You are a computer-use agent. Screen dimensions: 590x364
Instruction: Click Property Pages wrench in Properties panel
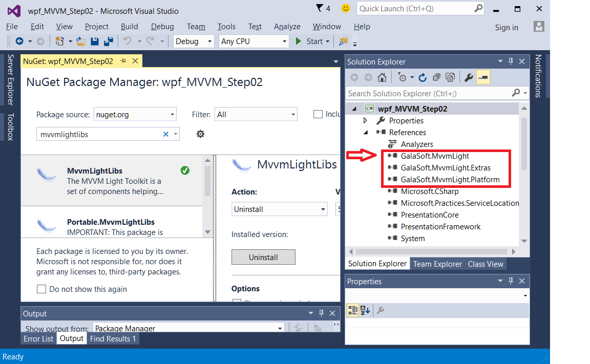[x=381, y=310]
